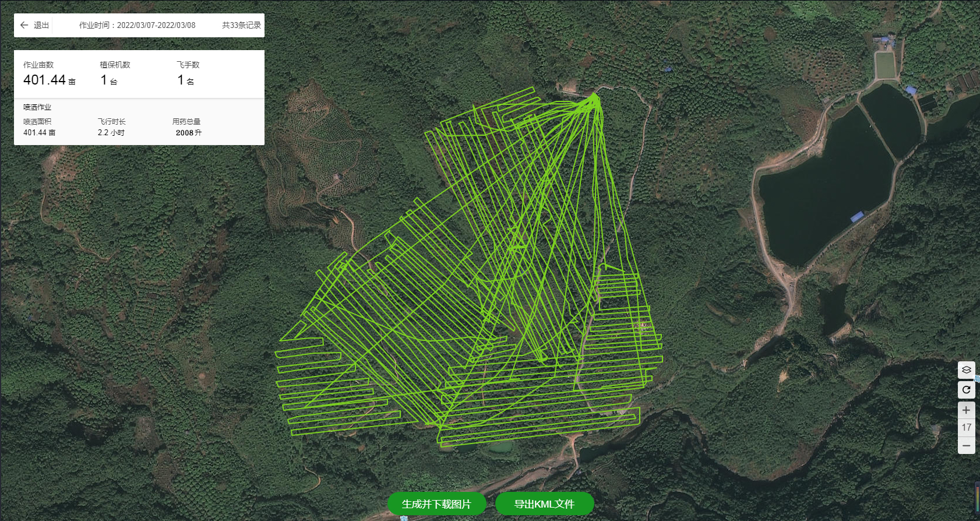
Task: Click the 共33条记录 record count
Action: click(241, 25)
